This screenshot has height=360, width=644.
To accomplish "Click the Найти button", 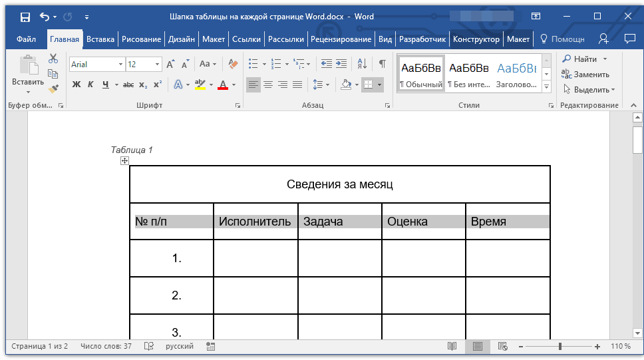I will pos(584,59).
